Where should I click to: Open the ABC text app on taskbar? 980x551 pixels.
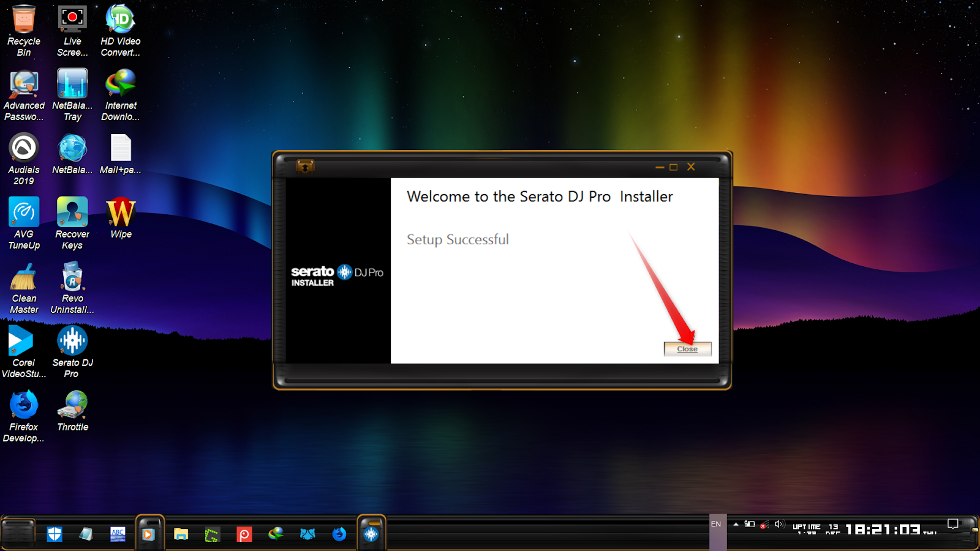(x=118, y=534)
